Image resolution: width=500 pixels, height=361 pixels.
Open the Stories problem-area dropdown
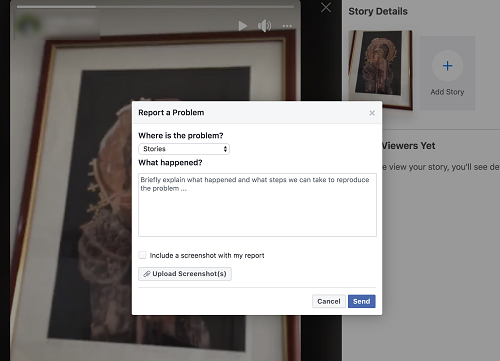coord(184,149)
